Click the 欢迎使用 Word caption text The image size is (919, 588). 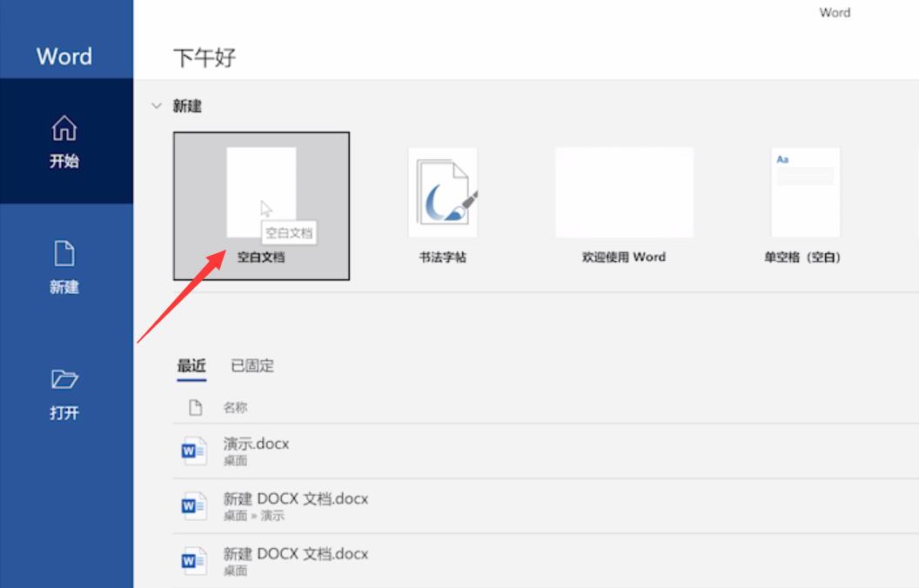point(624,257)
